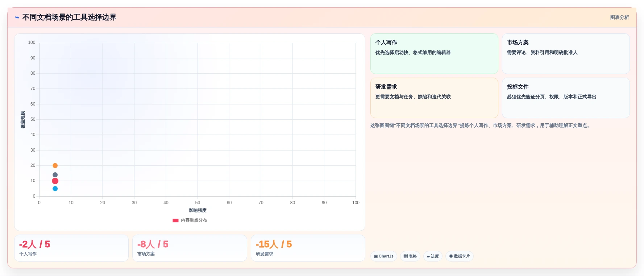This screenshot has width=644, height=276.
Task: Click the -15人 / 5 stat card
Action: (x=308, y=248)
